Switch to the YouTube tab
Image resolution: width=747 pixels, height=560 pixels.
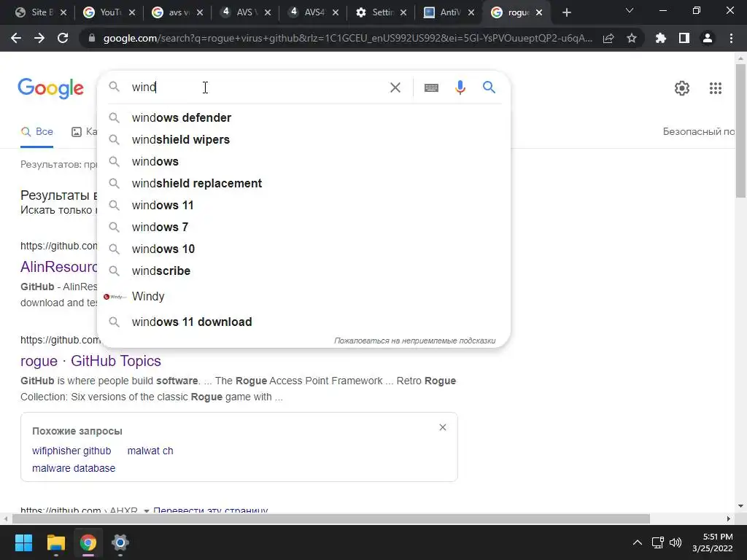[109, 12]
